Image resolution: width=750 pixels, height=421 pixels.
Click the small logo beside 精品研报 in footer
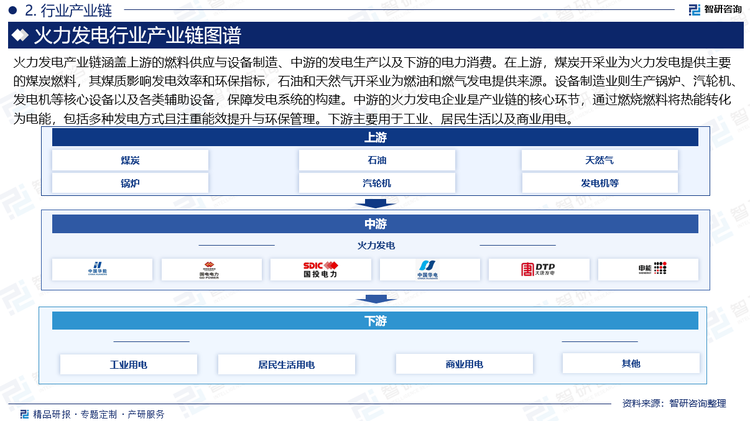coord(24,414)
